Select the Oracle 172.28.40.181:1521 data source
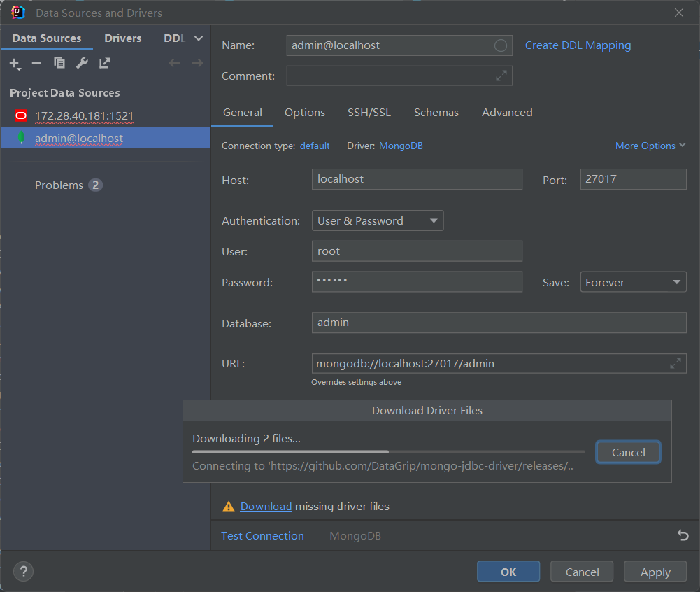This screenshot has width=700, height=592. click(84, 116)
